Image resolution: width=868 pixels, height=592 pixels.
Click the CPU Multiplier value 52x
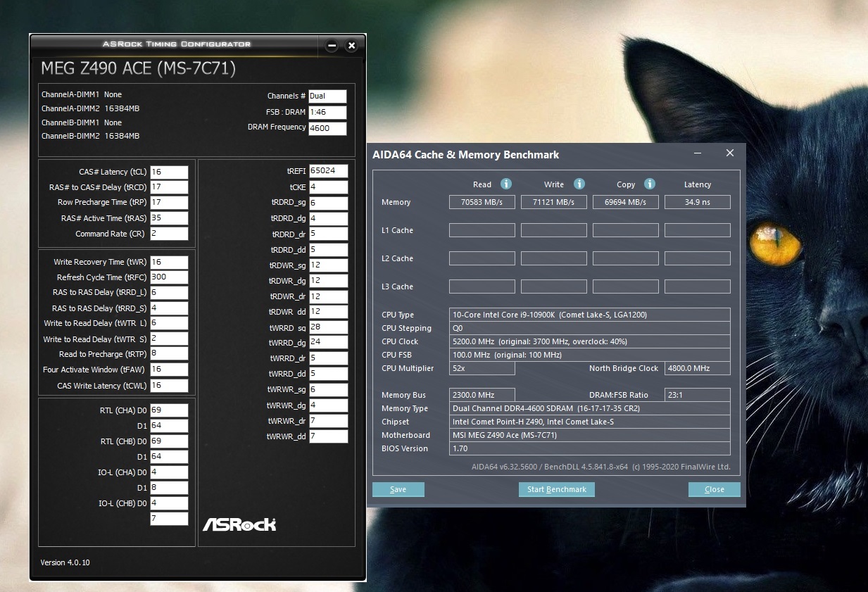482,368
